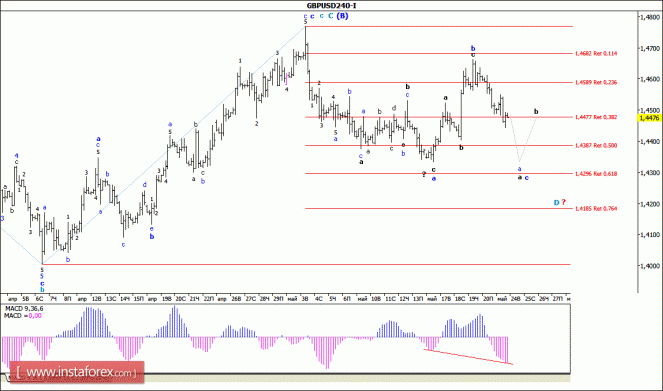
Task: Click the MACD 9,36,6 indicator label
Action: (x=24, y=309)
